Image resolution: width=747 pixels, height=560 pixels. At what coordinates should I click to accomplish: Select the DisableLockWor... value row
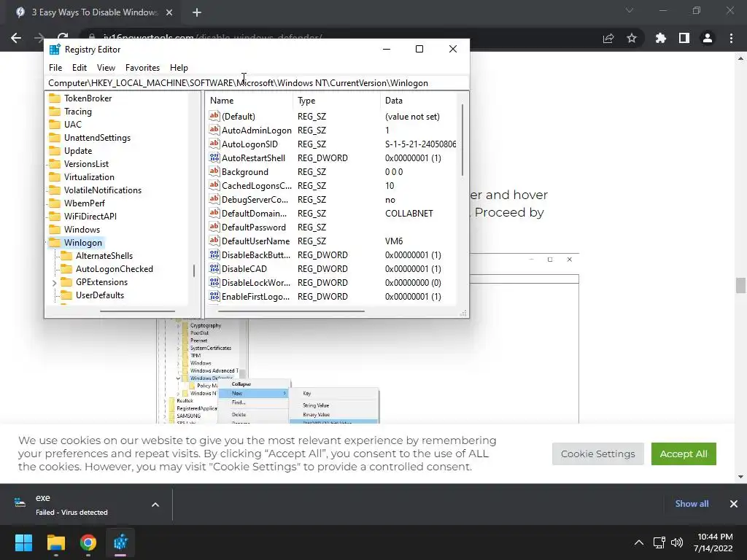[332, 282]
